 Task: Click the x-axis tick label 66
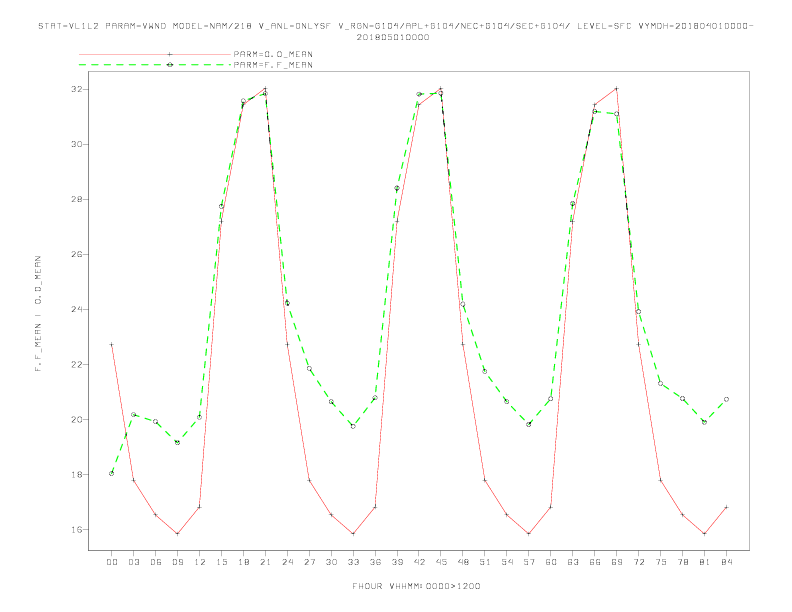pos(595,562)
